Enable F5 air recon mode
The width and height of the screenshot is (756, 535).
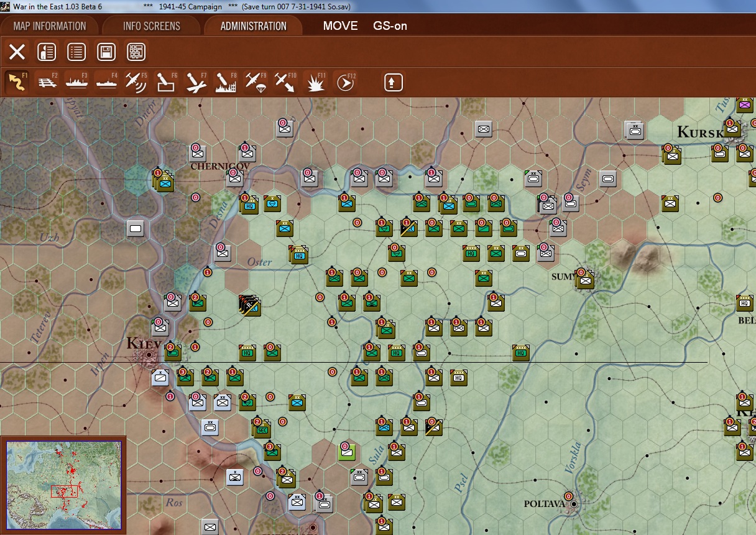[x=136, y=82]
